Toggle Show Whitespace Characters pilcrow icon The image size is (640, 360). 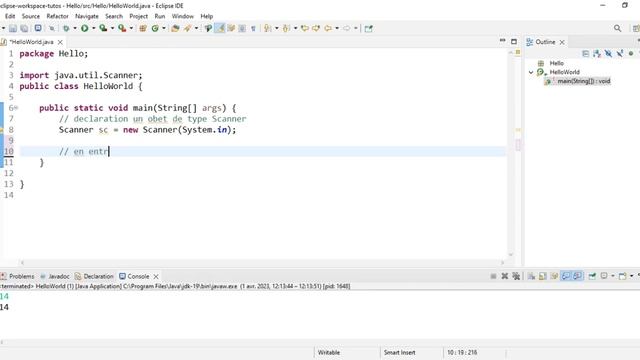point(253,28)
